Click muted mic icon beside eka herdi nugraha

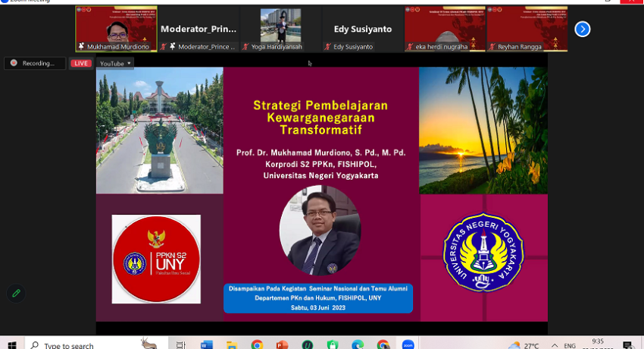coord(410,46)
